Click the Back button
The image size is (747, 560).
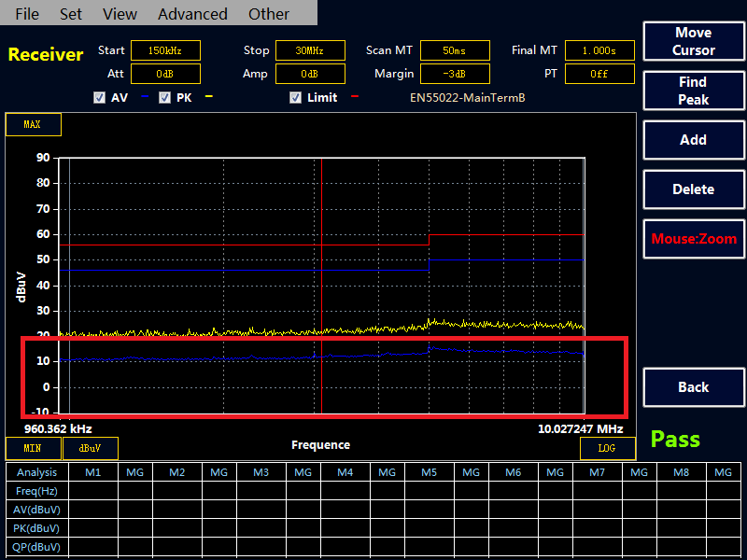click(693, 387)
